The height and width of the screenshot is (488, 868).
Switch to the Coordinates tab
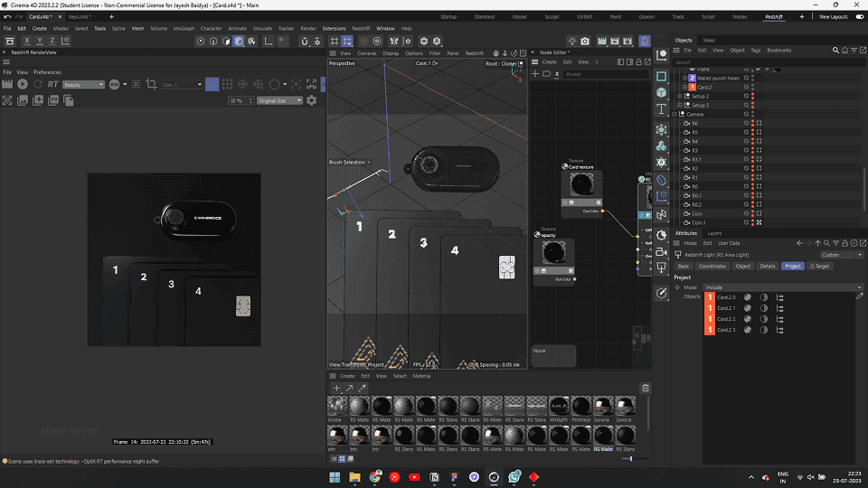pos(712,266)
